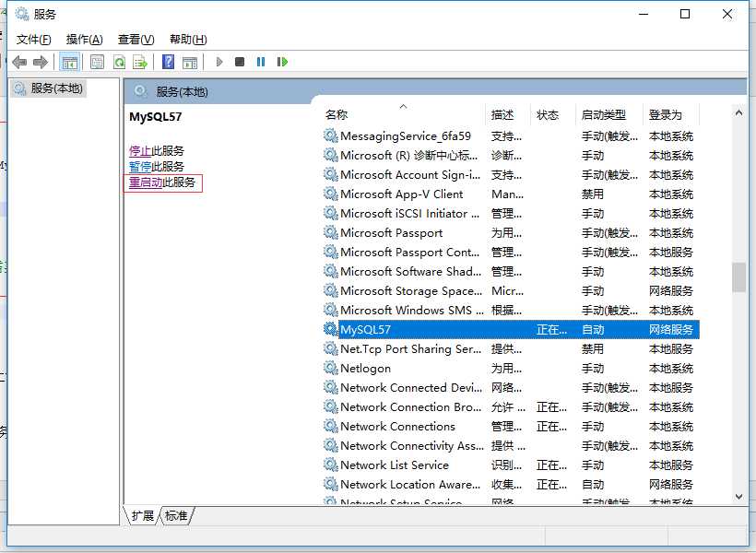Viewport: 756px width, 553px height.
Task: Click the 服务 window title bar icon
Action: (x=22, y=14)
